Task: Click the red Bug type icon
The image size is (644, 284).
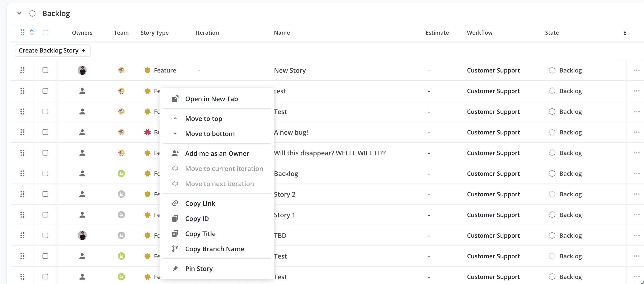Action: (148, 132)
